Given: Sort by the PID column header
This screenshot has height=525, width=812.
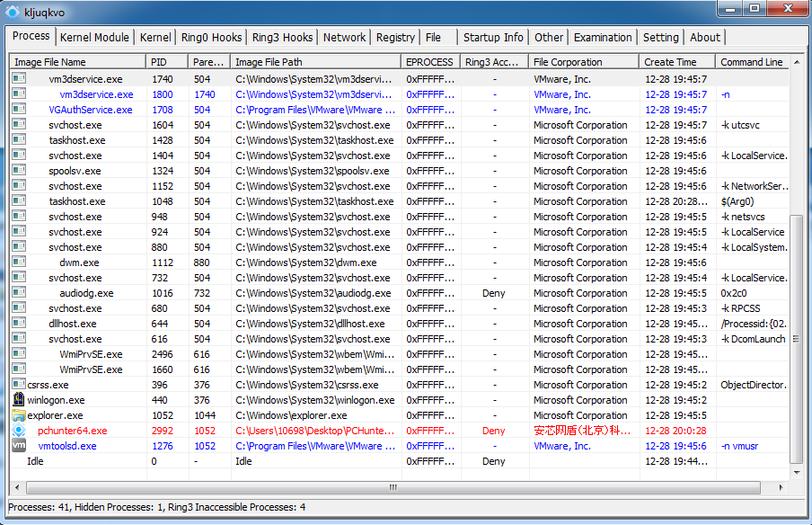Looking at the screenshot, I should (167, 62).
